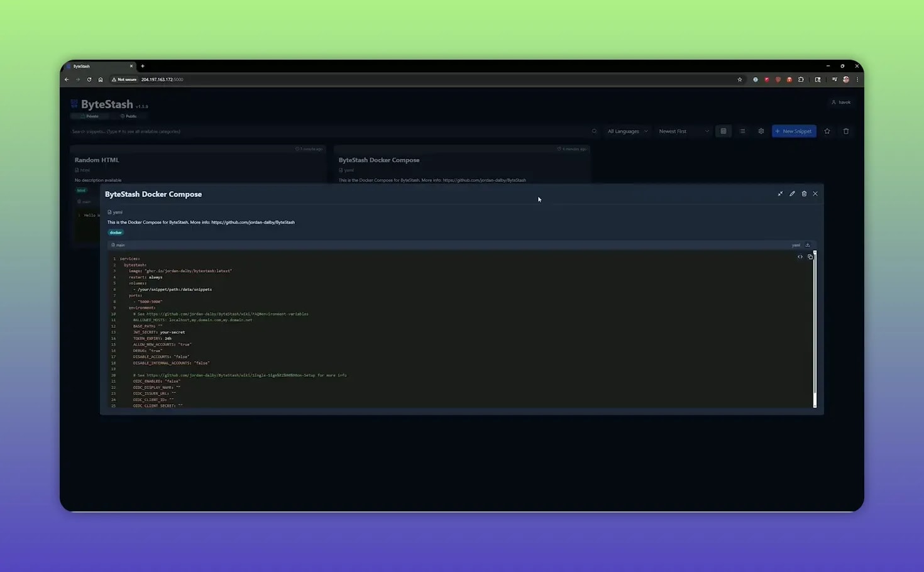Click the docker tag in modal
This screenshot has width=924, height=572.
(x=116, y=233)
